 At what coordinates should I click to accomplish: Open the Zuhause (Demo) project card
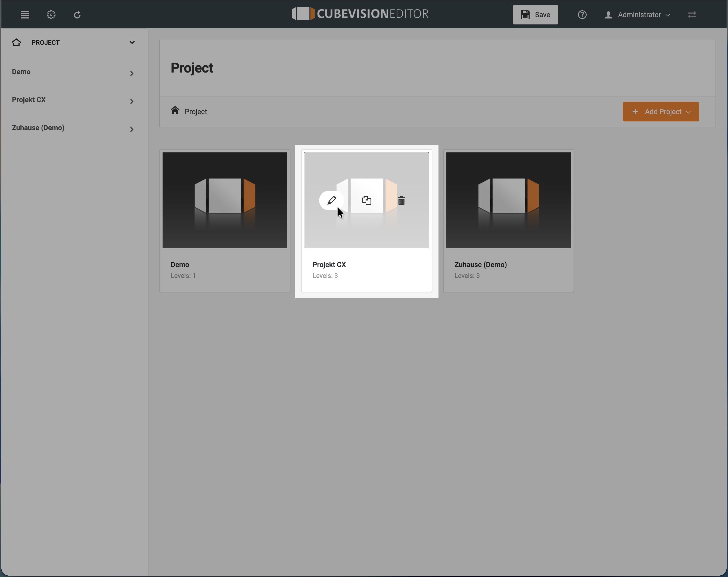509,221
